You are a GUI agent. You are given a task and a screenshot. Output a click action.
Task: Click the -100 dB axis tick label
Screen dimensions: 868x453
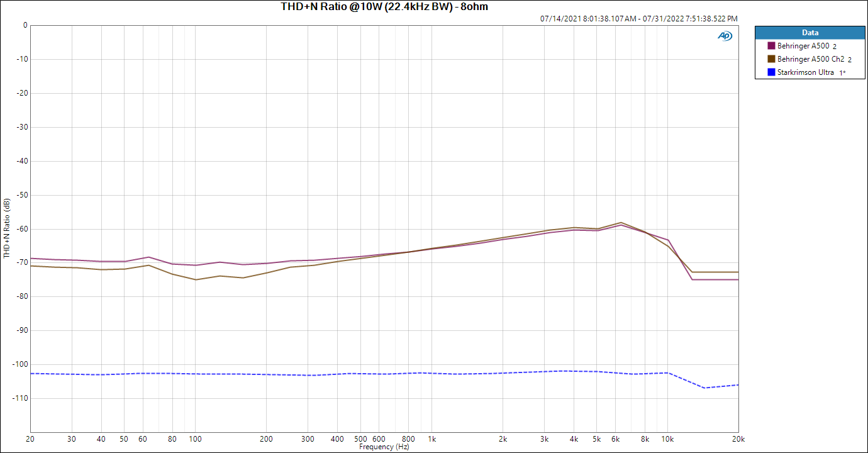pyautogui.click(x=19, y=364)
